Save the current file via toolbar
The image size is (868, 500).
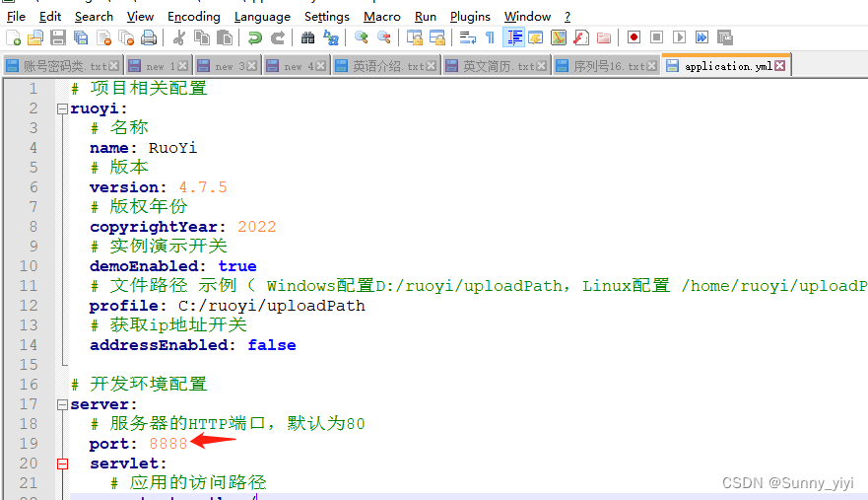(x=58, y=37)
